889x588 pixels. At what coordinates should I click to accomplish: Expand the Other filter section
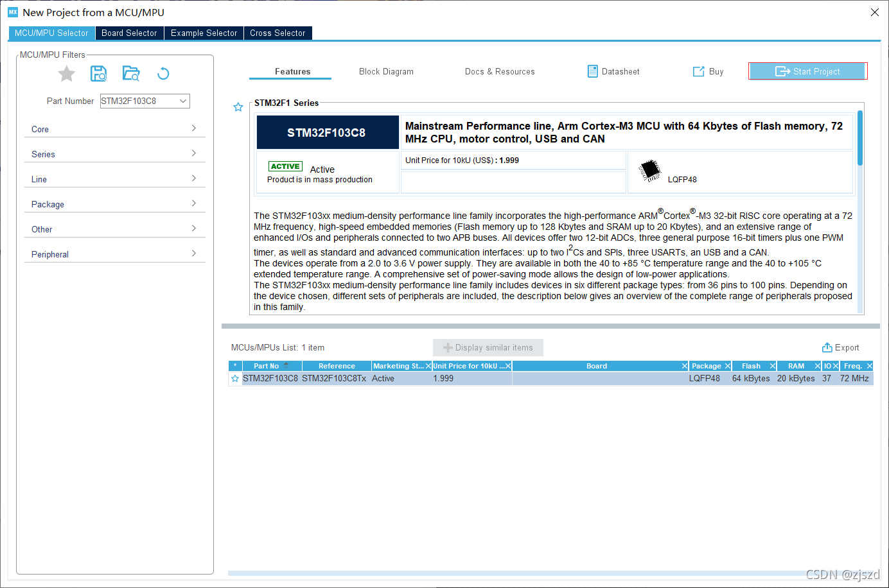click(114, 229)
